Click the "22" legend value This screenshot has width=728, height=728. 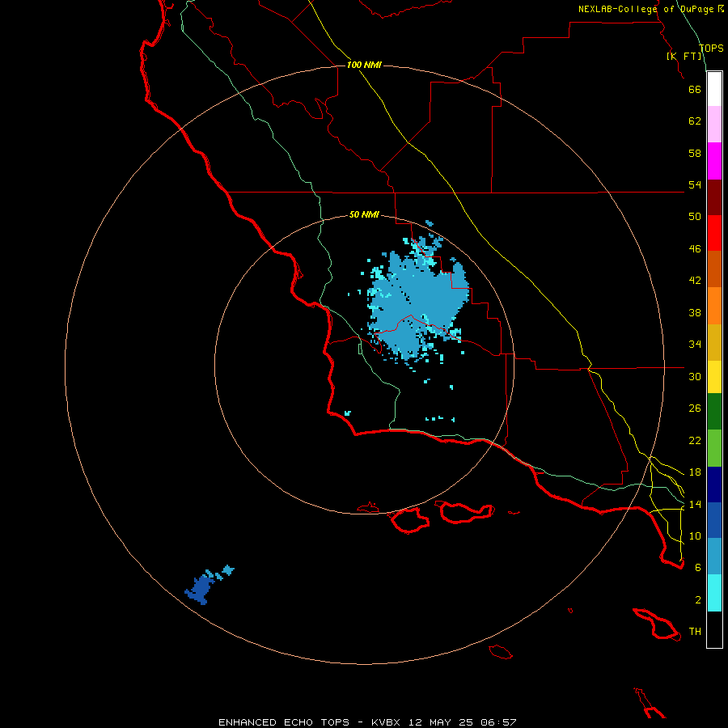point(695,441)
